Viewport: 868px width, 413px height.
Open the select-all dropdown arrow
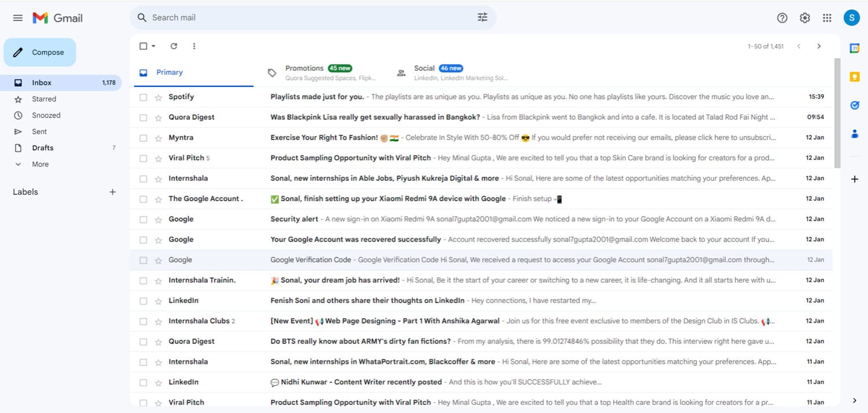(x=153, y=46)
